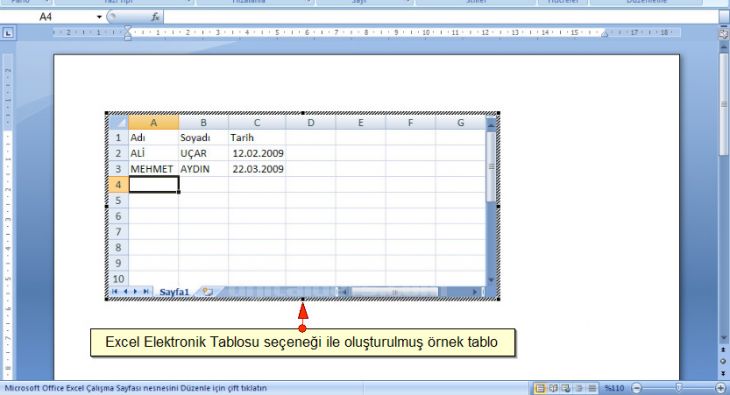Screen dimensions: 730x395
Task: Click the zoom slider handle
Action: 679,388
